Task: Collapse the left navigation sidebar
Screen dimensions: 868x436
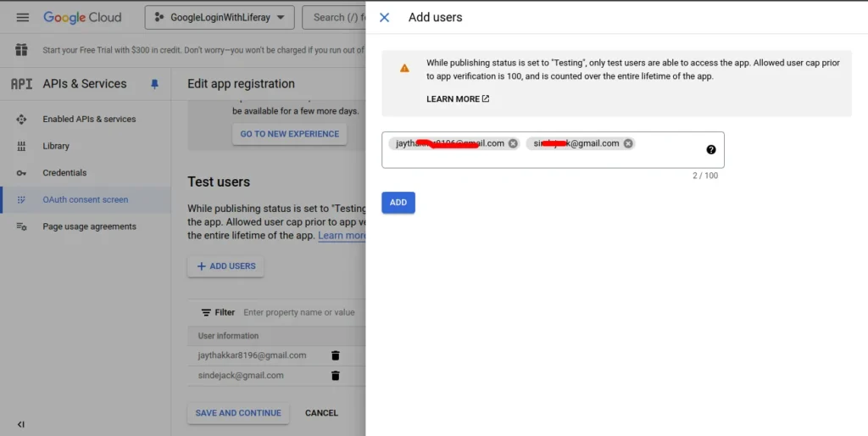Action: (x=21, y=424)
